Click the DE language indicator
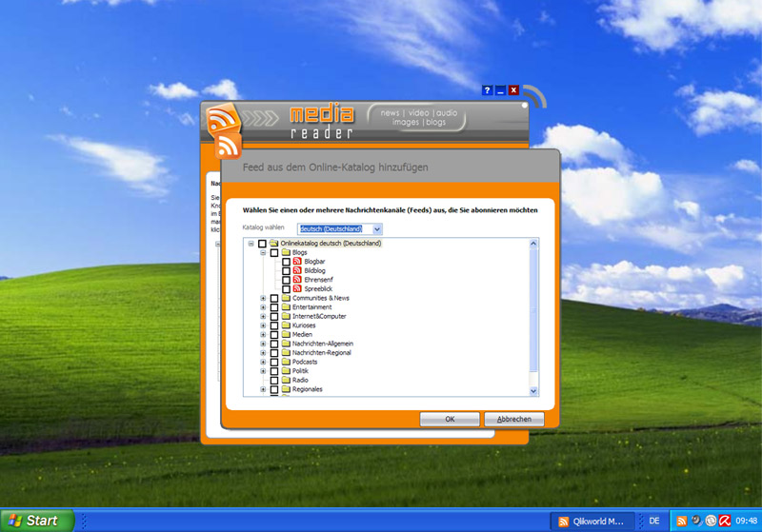The width and height of the screenshot is (762, 532). pos(654,521)
